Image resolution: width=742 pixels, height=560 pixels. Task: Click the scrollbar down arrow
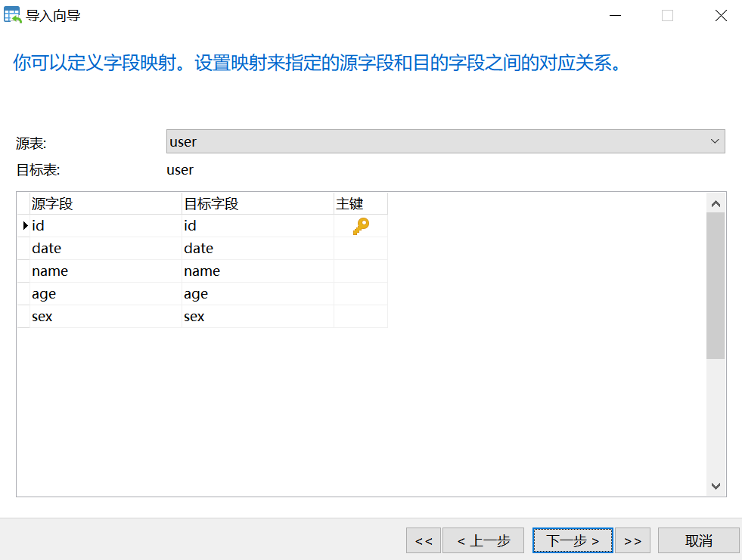[716, 487]
